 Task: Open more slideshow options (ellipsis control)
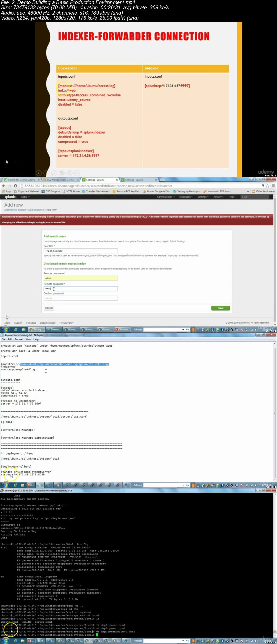[x=77, y=173]
